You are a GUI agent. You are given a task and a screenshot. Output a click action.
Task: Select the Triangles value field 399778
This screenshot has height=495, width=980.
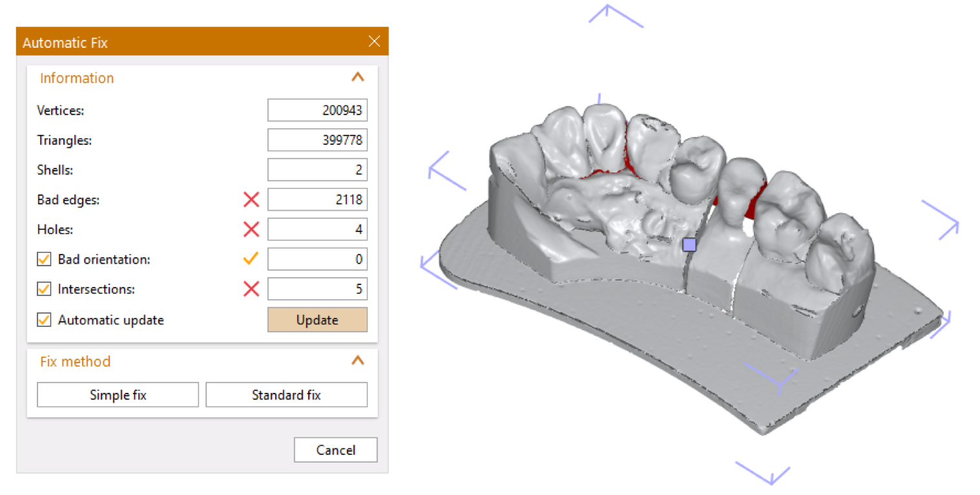pos(317,140)
